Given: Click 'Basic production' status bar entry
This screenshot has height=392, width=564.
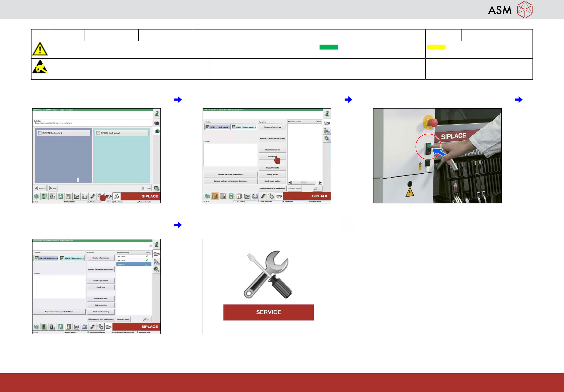Looking at the screenshot, I should 266,202.
